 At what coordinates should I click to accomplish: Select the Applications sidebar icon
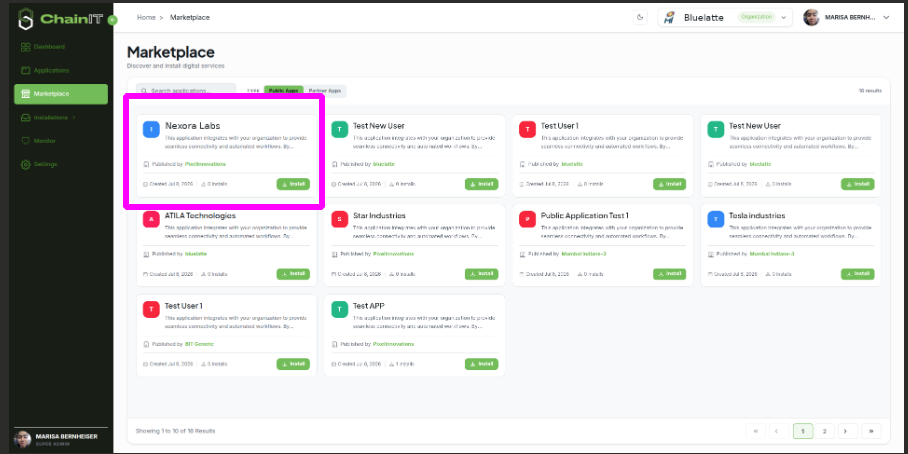coord(25,71)
